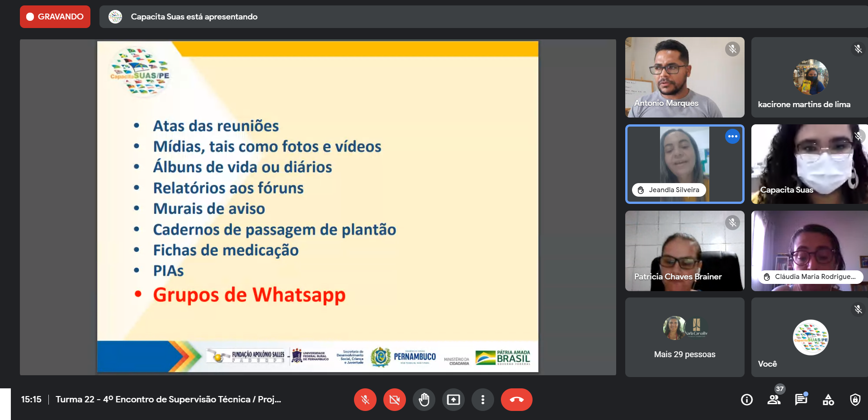
Task: Show the participants list icon
Action: (x=774, y=400)
